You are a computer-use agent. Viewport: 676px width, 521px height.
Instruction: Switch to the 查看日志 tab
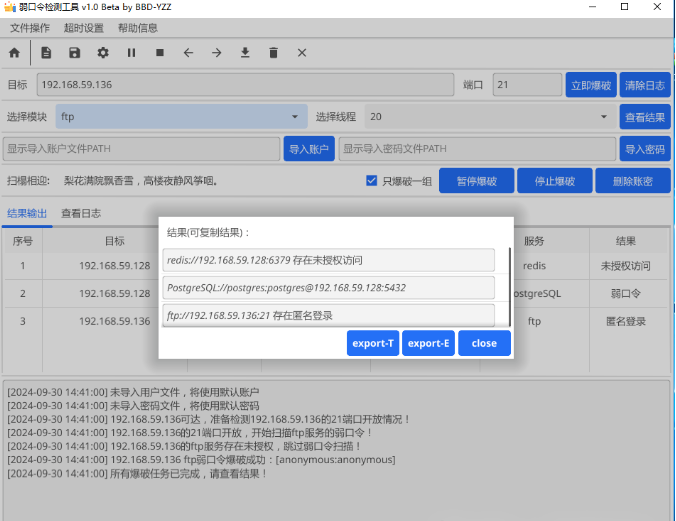coord(81,213)
